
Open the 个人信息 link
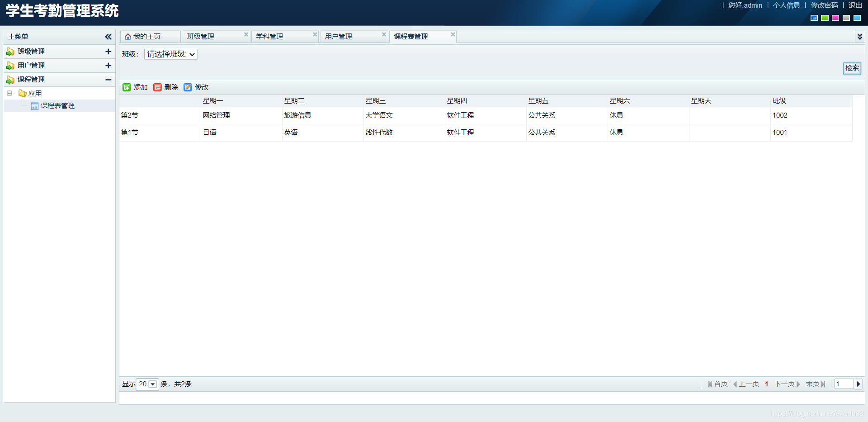click(x=786, y=5)
